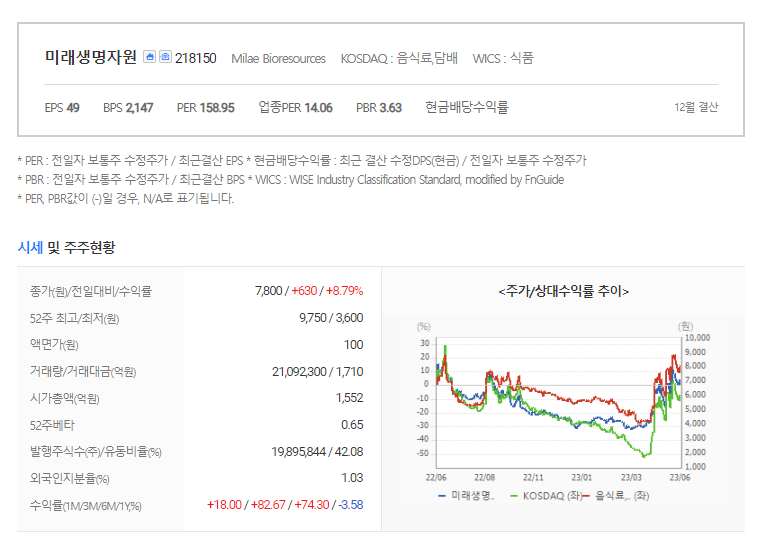This screenshot has width=759, height=539.
Task: Select the English name Milae Bioresources
Action: click(x=278, y=59)
